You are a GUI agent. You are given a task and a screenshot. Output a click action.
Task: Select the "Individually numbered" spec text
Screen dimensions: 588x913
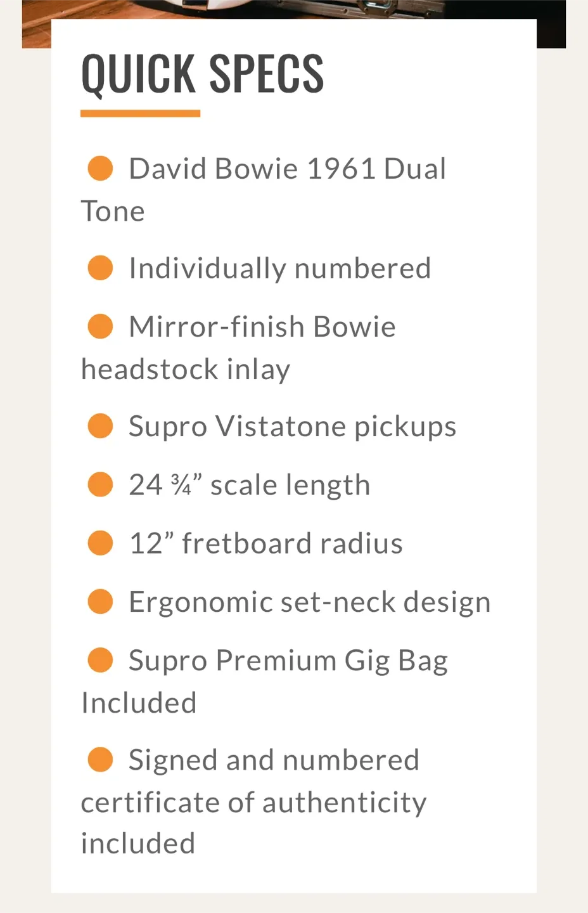279,268
